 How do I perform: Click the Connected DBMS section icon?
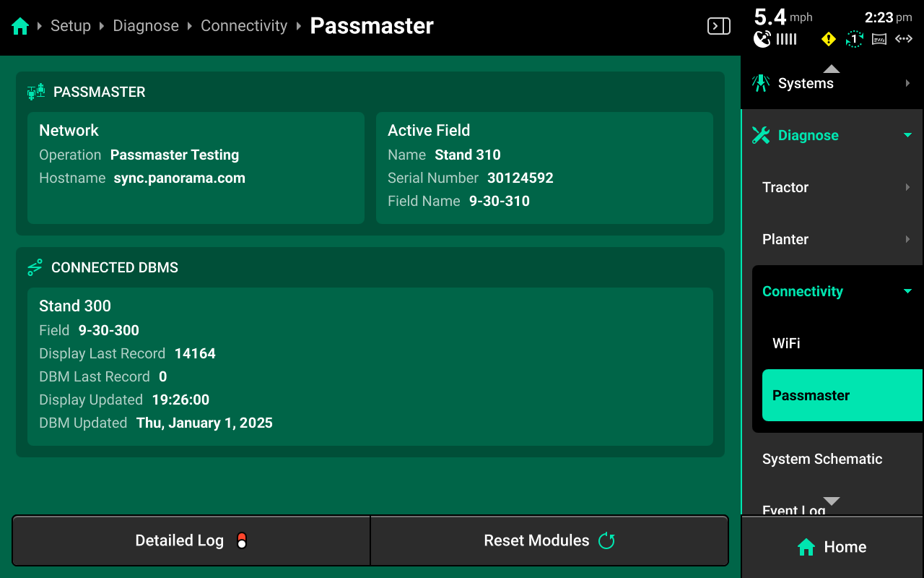[35, 267]
